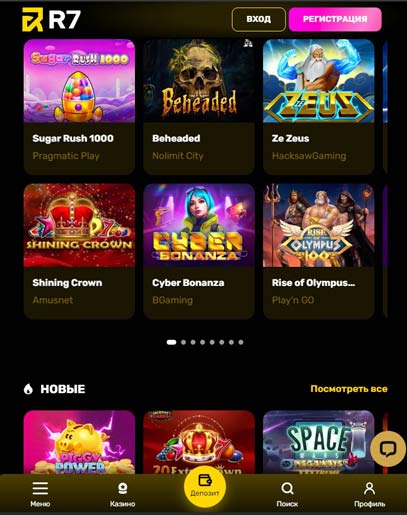This screenshot has width=407, height=515.
Task: Select the fourth carousel page dot
Action: (x=202, y=342)
